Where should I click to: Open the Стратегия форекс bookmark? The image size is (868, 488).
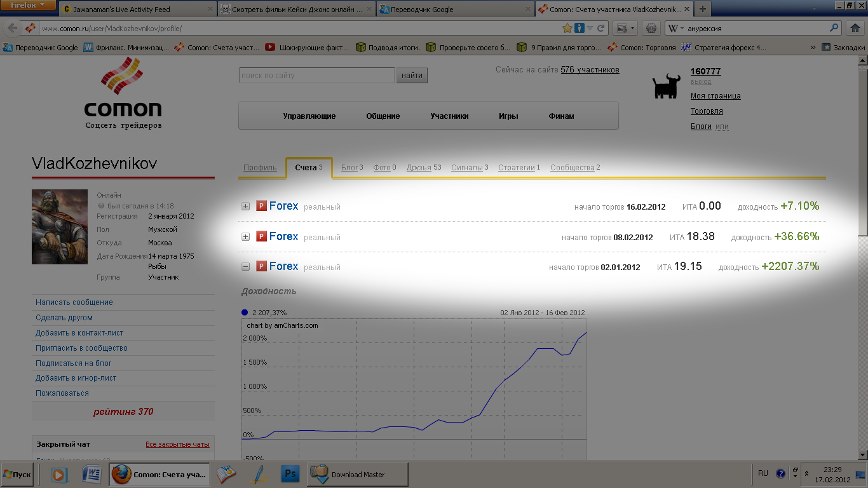(x=724, y=47)
